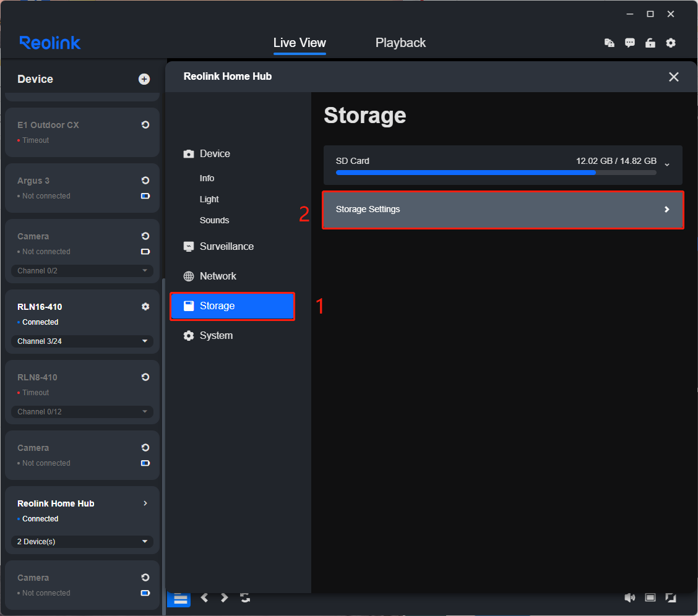Image resolution: width=698 pixels, height=616 pixels.
Task: Open Sounds submenu item
Action: click(215, 221)
